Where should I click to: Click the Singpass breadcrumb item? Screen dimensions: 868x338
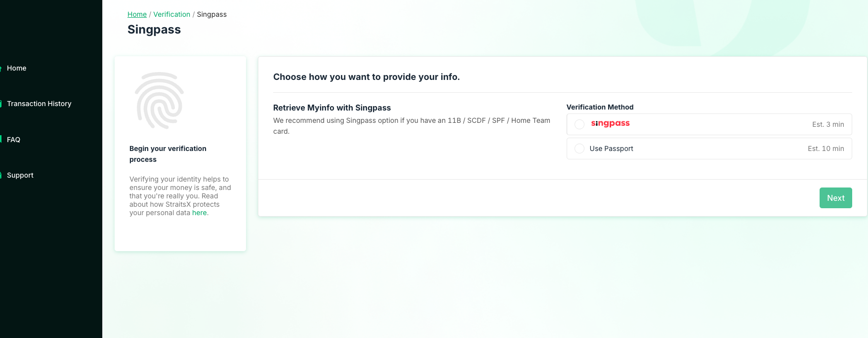tap(211, 14)
